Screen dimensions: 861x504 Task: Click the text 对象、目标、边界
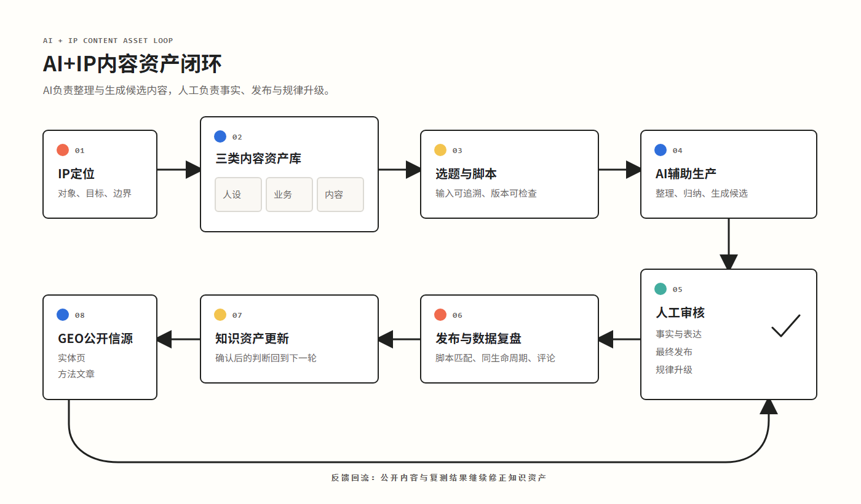coord(95,194)
